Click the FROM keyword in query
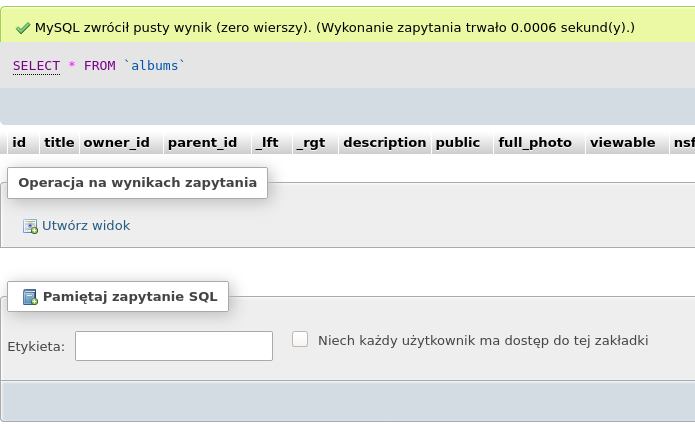 click(100, 66)
